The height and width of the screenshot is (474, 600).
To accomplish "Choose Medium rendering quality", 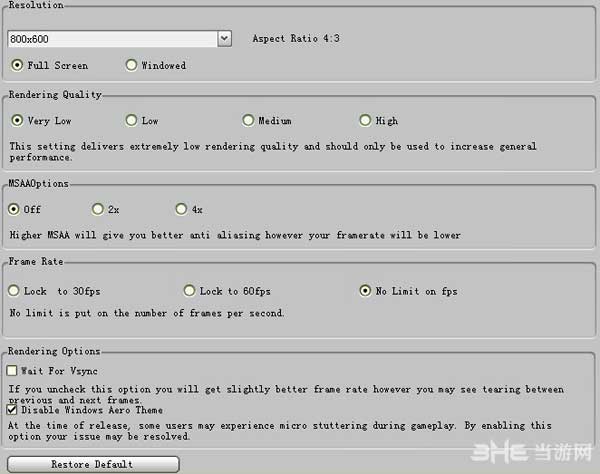I will 248,121.
